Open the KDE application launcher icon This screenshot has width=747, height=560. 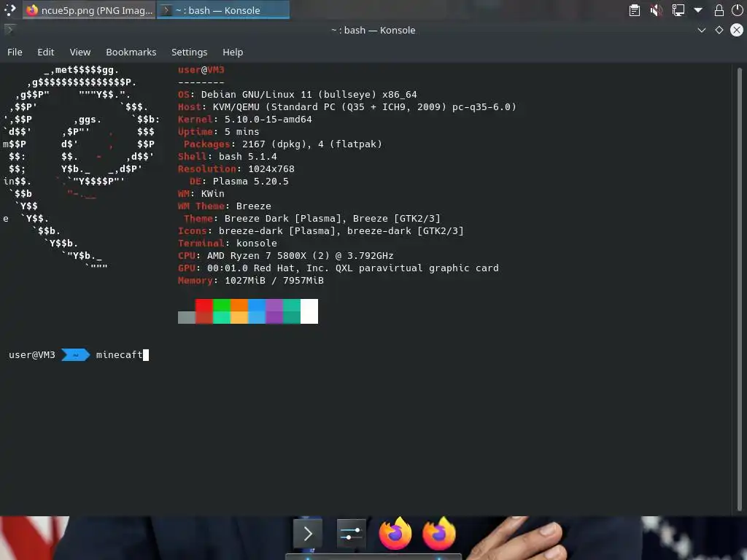[9, 10]
